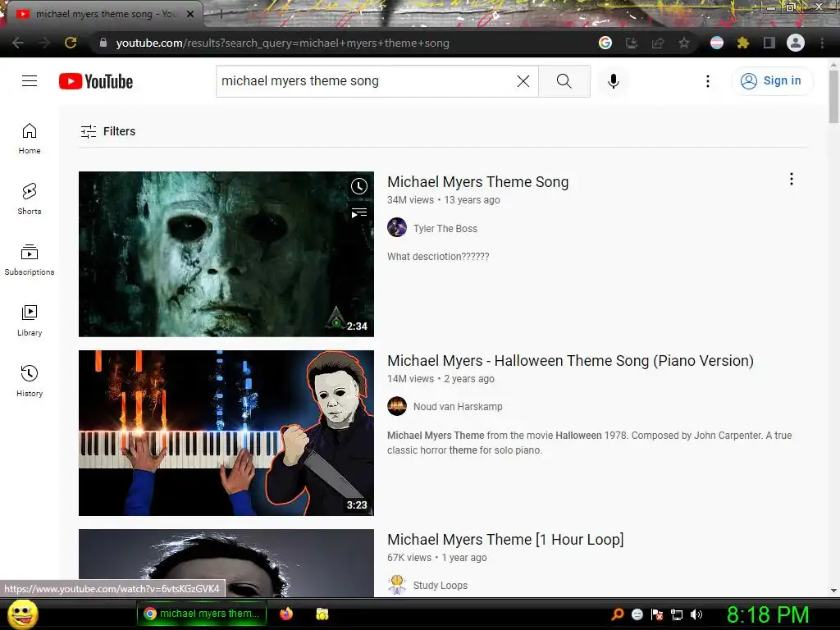Open Tyler The Boss channel avatar
The image size is (840, 630).
point(397,228)
